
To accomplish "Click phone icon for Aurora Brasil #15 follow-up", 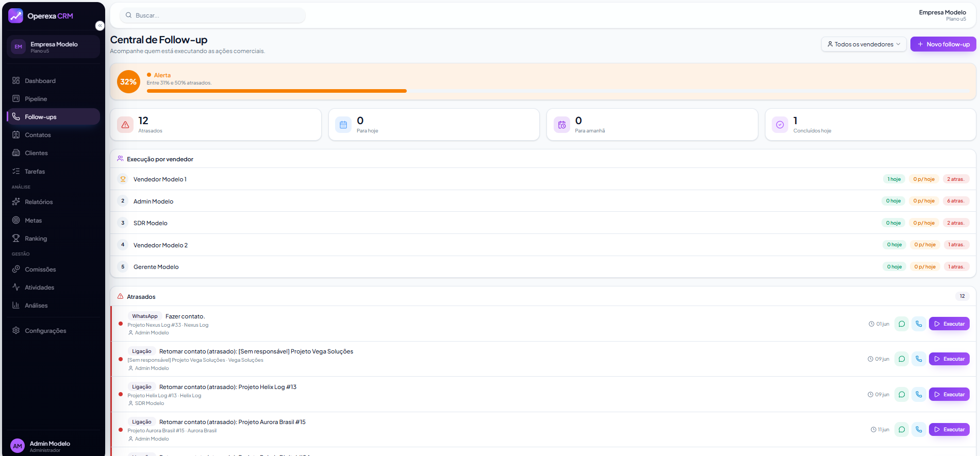I will [x=919, y=430].
